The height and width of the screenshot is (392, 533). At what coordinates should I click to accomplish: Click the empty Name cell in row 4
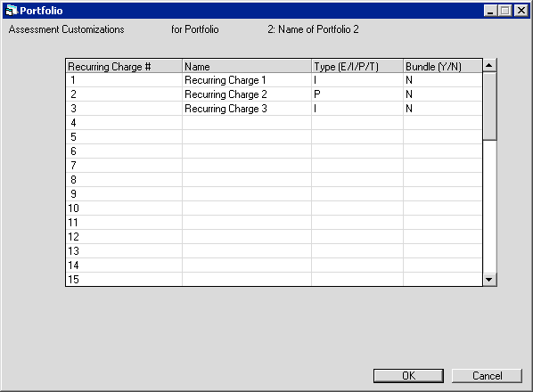click(247, 123)
